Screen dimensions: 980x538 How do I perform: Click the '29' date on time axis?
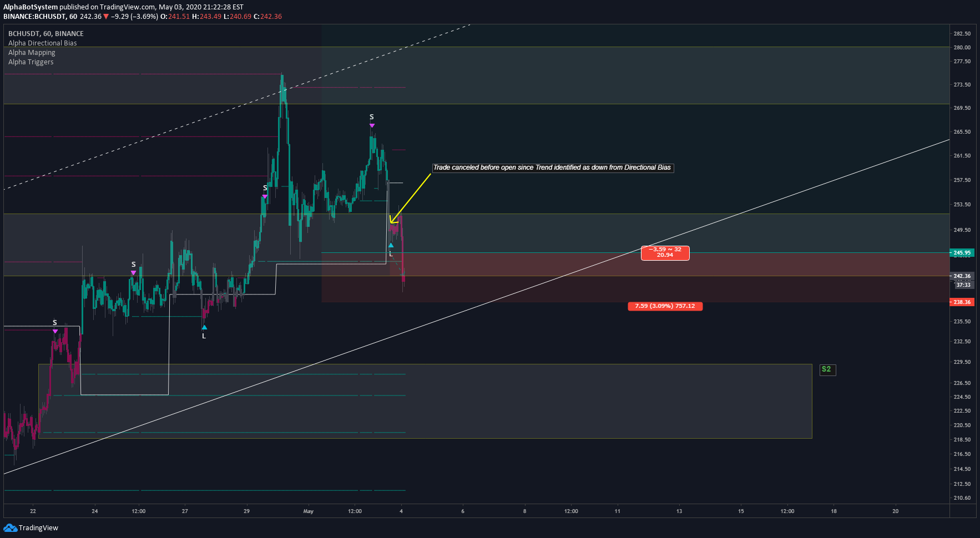pos(246,511)
